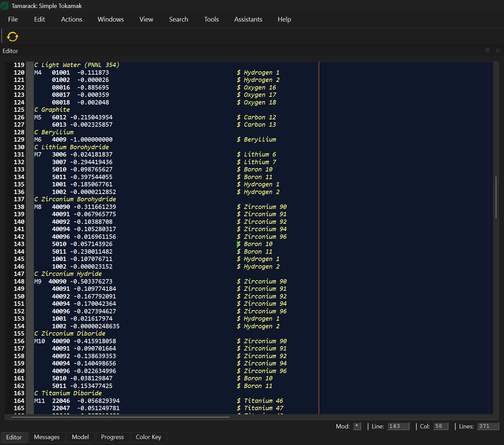Float the Editor panel using its restore icon

coord(487,50)
